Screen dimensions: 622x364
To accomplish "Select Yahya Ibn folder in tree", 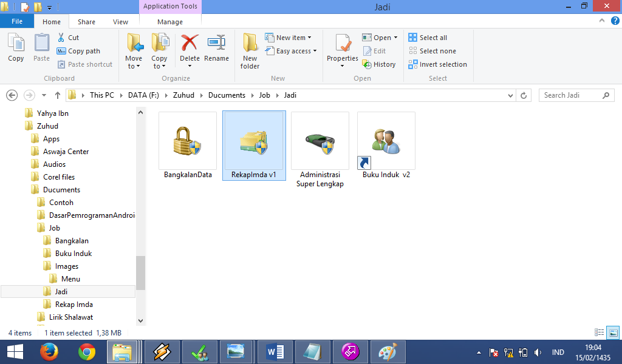I will (x=52, y=113).
